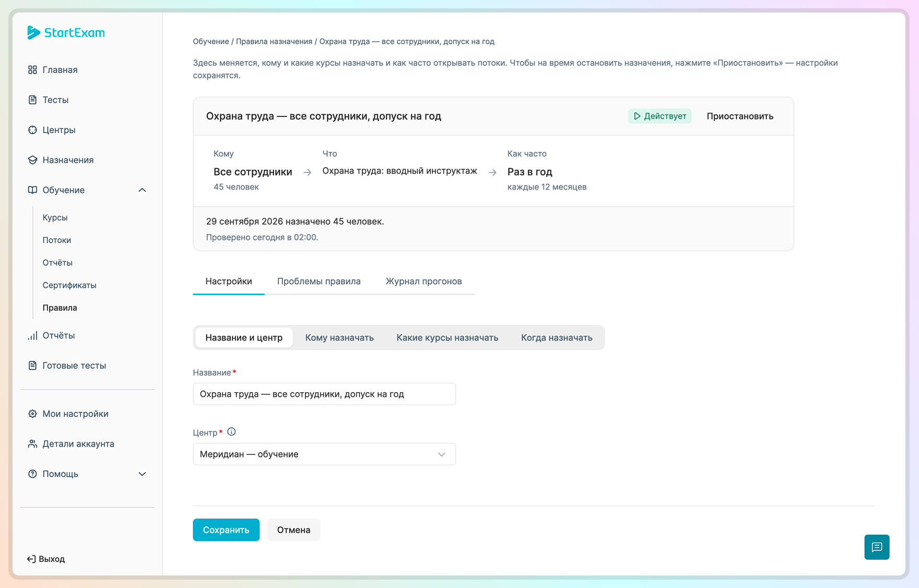Click the Приостановить button
The height and width of the screenshot is (588, 919).
point(740,116)
